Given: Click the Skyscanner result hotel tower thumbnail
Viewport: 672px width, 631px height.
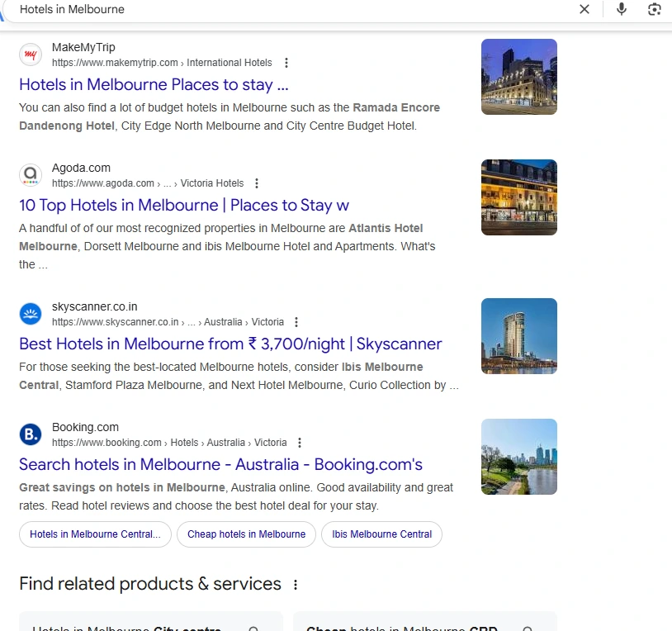Looking at the screenshot, I should click(518, 336).
